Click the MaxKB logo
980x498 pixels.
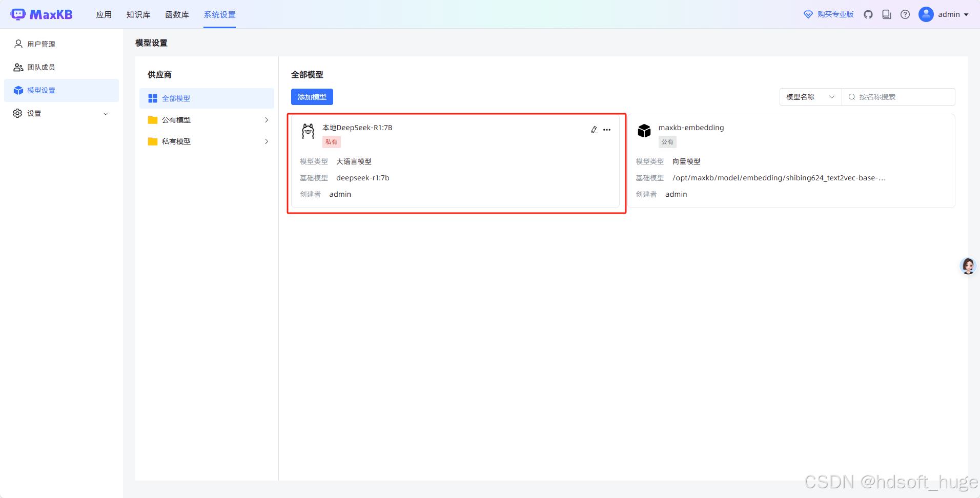42,14
